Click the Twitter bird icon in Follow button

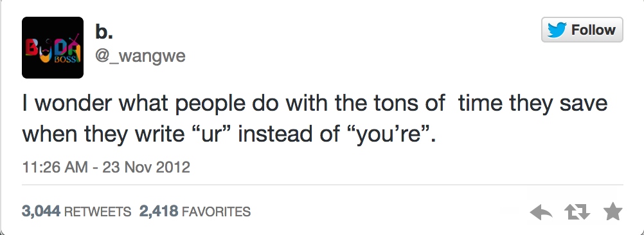[x=557, y=30]
